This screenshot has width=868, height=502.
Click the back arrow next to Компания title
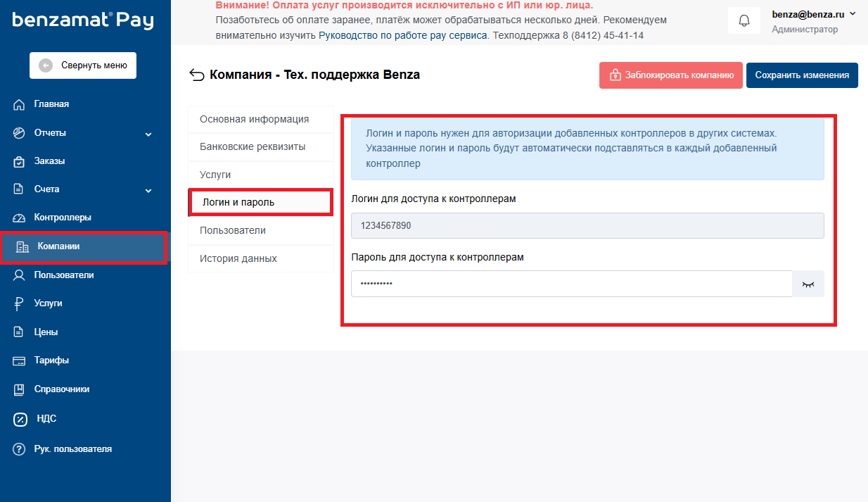pos(197,75)
